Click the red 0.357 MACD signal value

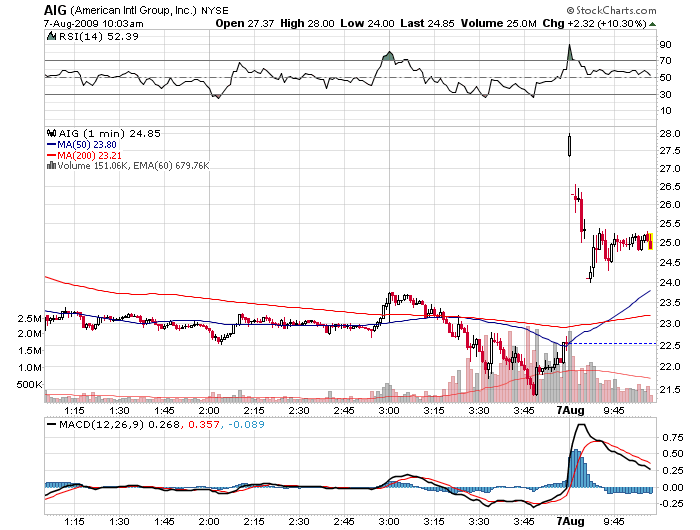pos(204,425)
